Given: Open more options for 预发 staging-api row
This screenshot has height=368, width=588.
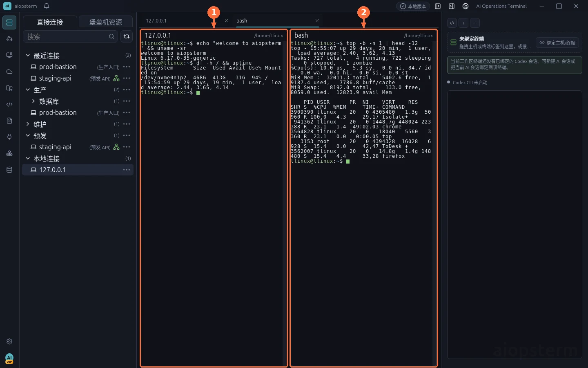Looking at the screenshot, I should tap(127, 147).
